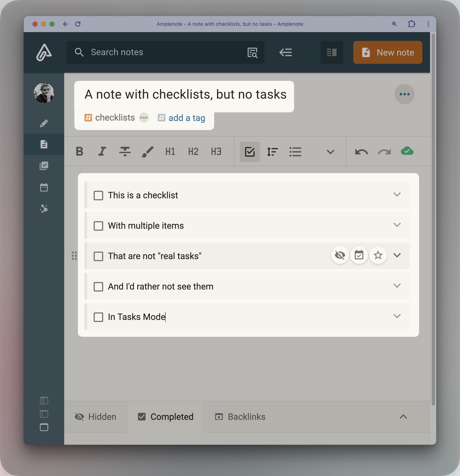
Task: Select two-pane layout icon
Action: [44, 414]
